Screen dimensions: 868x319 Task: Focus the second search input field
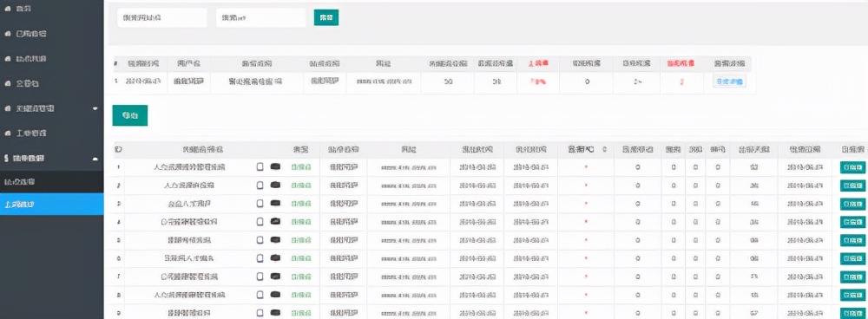coord(260,17)
